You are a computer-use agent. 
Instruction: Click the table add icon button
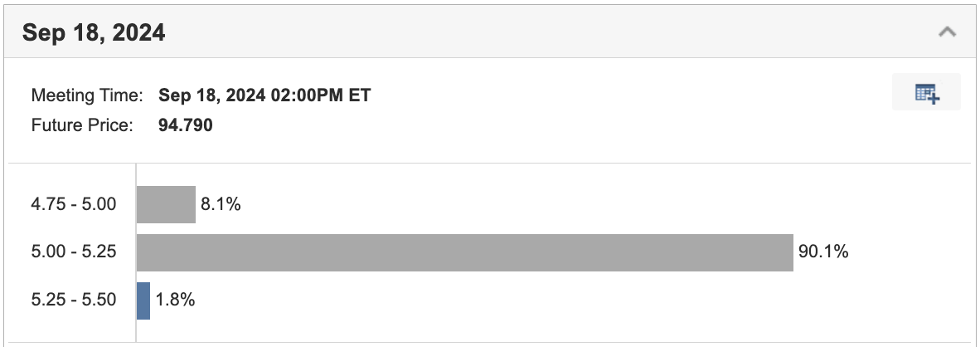coord(926,92)
